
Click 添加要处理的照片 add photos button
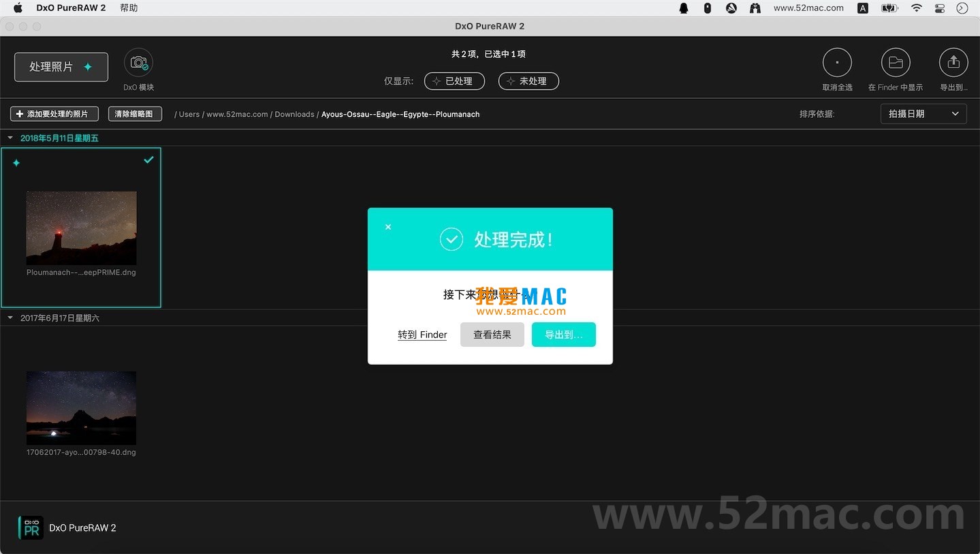(54, 114)
